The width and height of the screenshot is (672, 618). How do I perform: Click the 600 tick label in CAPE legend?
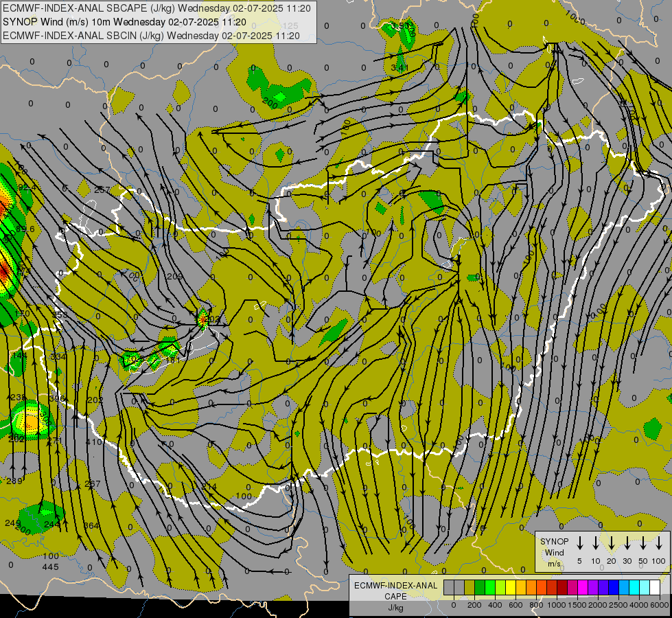(515, 605)
